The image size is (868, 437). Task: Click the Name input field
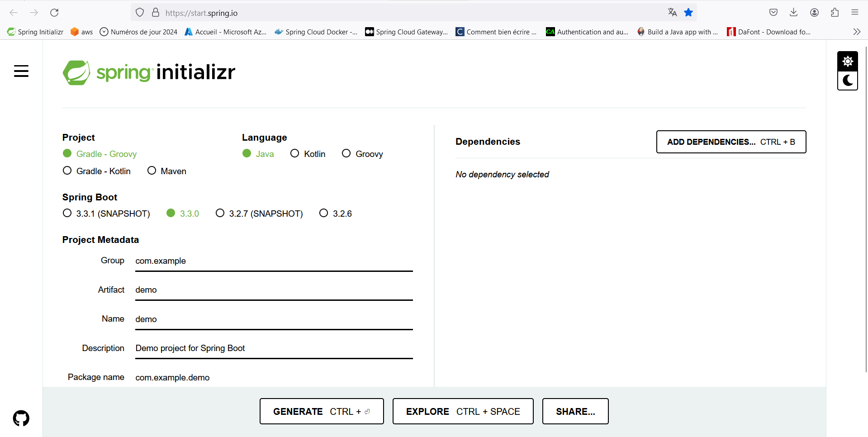coord(274,320)
